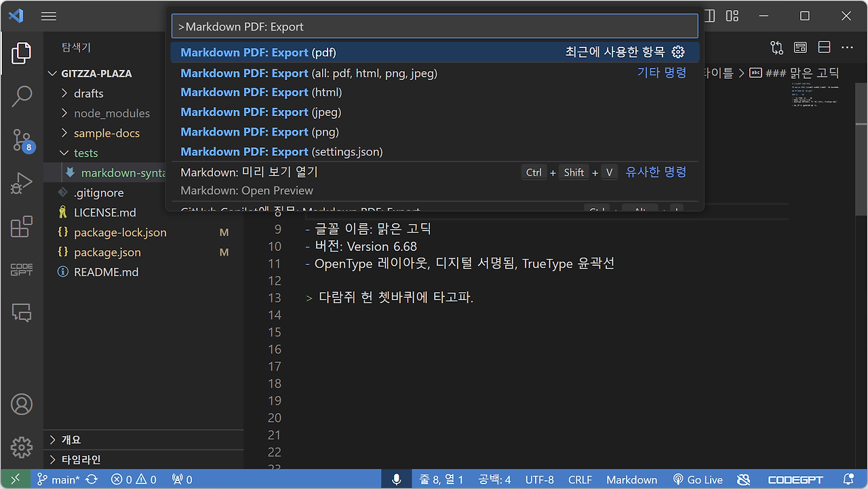Run Markdown PDF: Export (png) command
The height and width of the screenshot is (489, 868).
point(435,132)
